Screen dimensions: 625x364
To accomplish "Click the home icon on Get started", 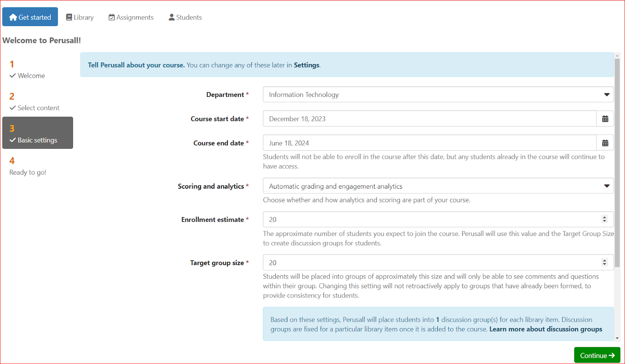I will click(13, 17).
